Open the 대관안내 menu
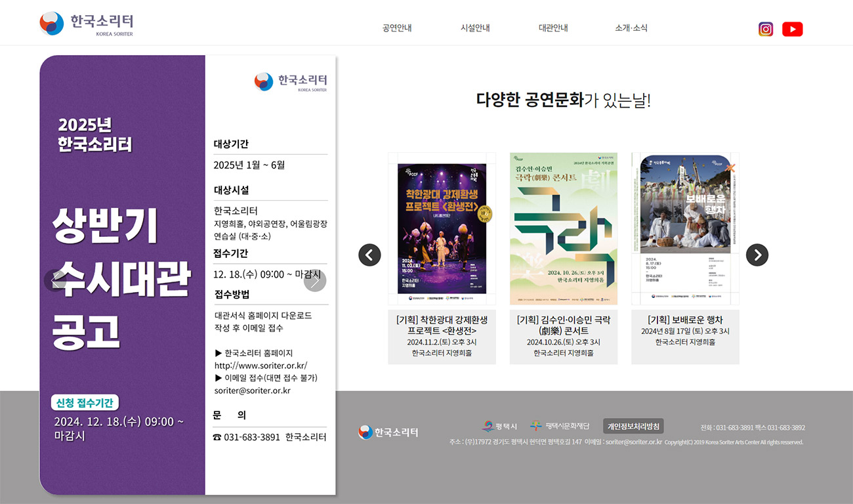Image resolution: width=853 pixels, height=504 pixels. pos(553,28)
